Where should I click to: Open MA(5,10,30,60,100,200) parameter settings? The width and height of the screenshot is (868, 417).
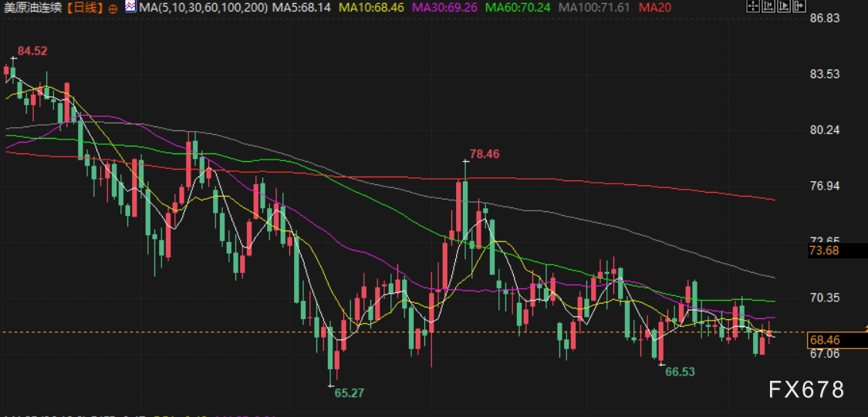point(204,8)
